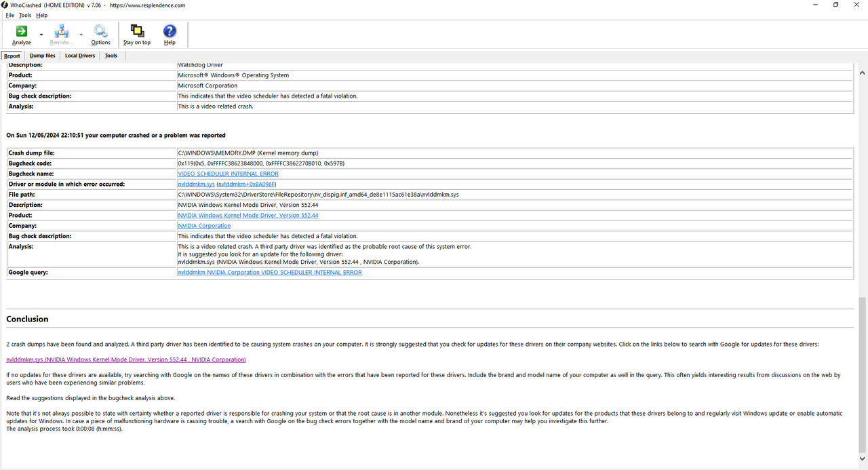Screen dimensions: 868x470
Task: Click the WhoCrashed app icon in title bar
Action: pos(5,5)
